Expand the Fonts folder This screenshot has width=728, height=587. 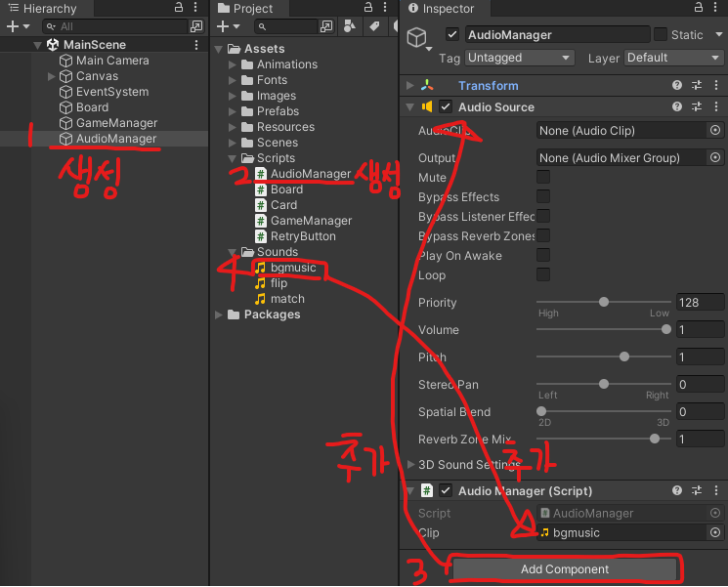tap(233, 80)
